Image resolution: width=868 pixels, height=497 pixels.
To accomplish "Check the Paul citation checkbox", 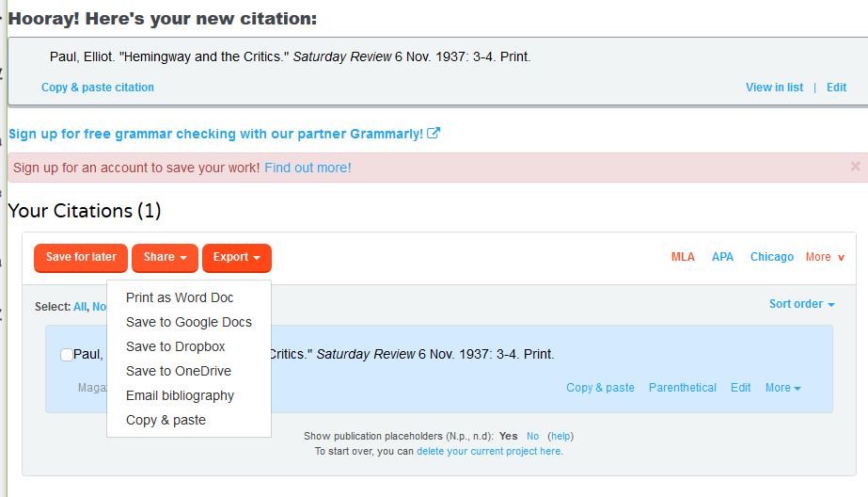I will pyautogui.click(x=67, y=355).
